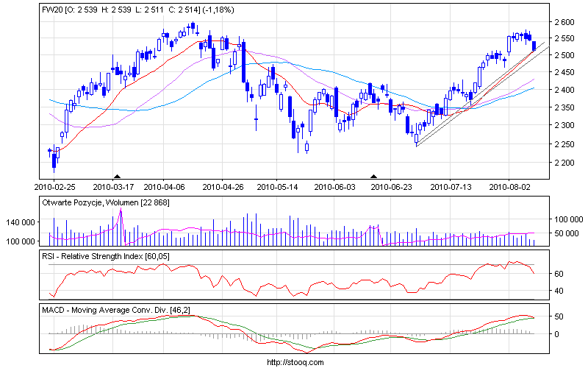Screen dimensions: 588x368
Task: Click the Otwarte Pozycje, Wolumen panel title
Action: tap(106, 203)
